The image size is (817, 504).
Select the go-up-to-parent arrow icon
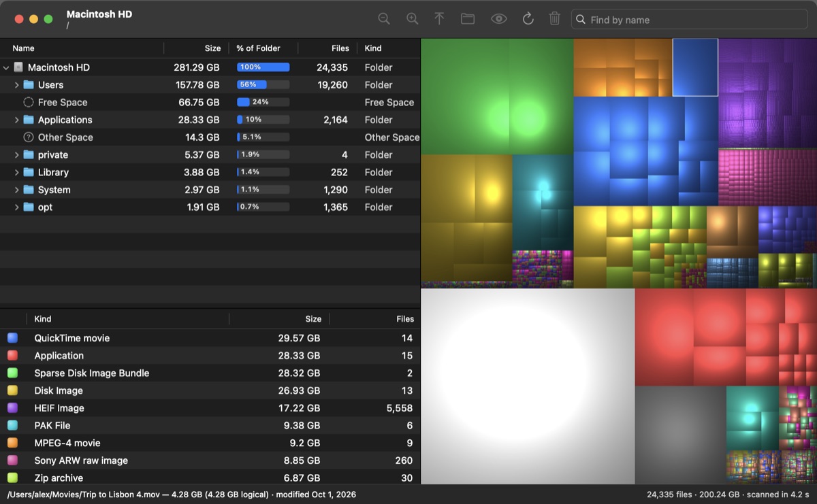point(439,19)
